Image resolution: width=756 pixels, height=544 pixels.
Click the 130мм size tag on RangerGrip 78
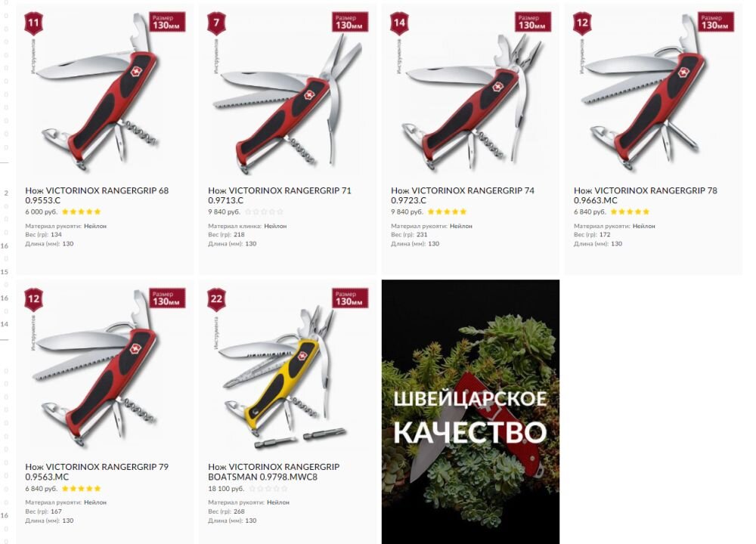(716, 22)
